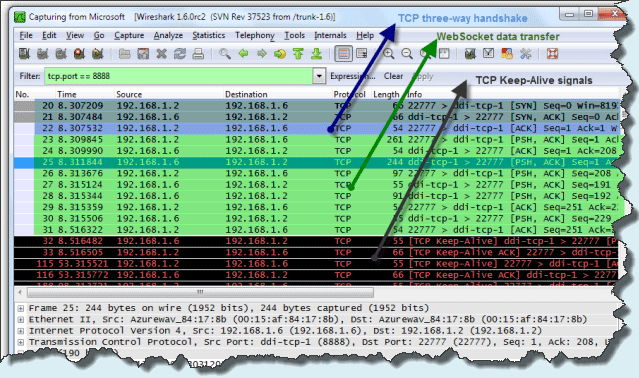Image resolution: width=639 pixels, height=378 pixels.
Task: Open a capture file folder icon
Action: tap(125, 54)
